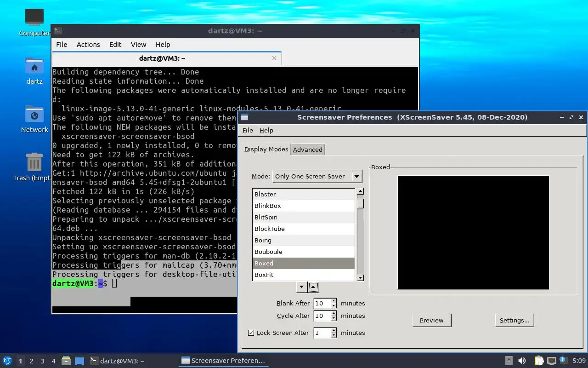Image resolution: width=588 pixels, height=368 pixels.
Task: Click Cycle After minutes field
Action: pos(322,316)
